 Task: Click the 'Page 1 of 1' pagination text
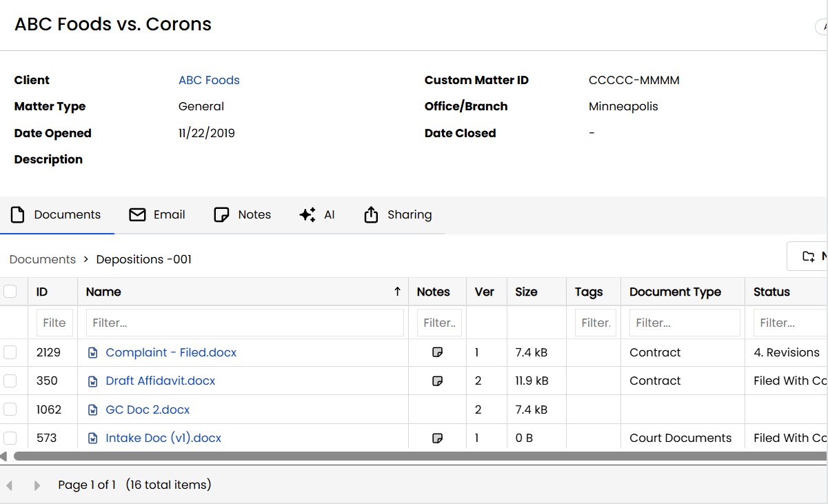87,485
